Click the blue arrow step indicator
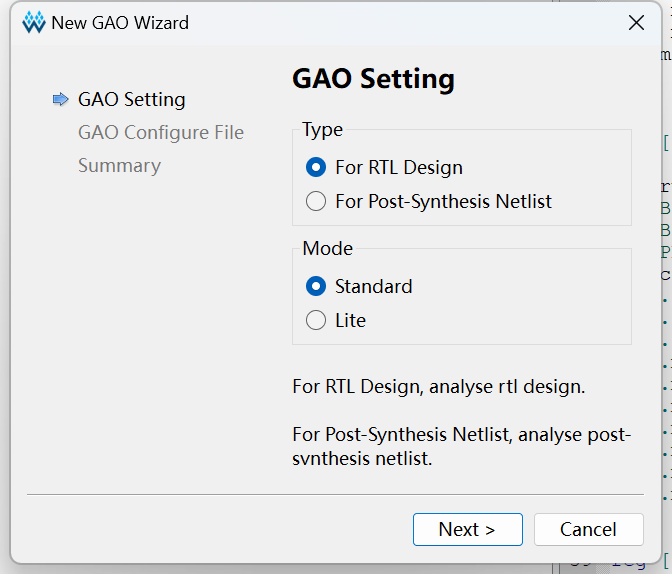The height and width of the screenshot is (574, 672). (x=60, y=99)
